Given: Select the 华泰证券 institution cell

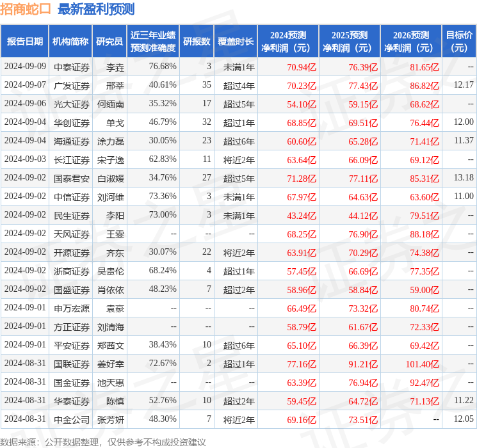Looking at the screenshot, I should pos(72,401).
